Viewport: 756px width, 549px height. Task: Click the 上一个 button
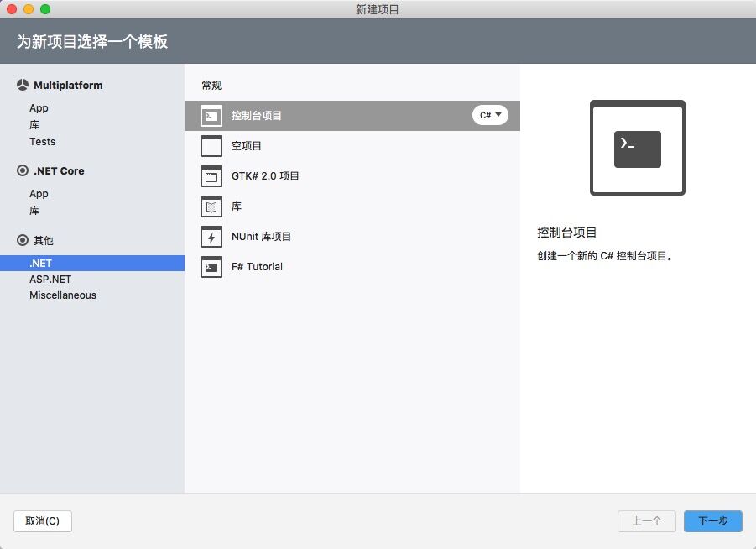coord(647,521)
